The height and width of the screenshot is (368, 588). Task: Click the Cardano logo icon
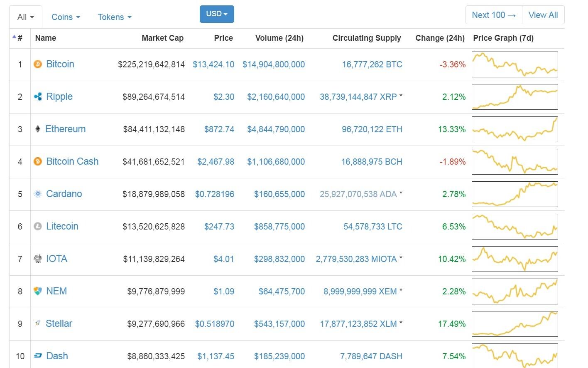(38, 194)
